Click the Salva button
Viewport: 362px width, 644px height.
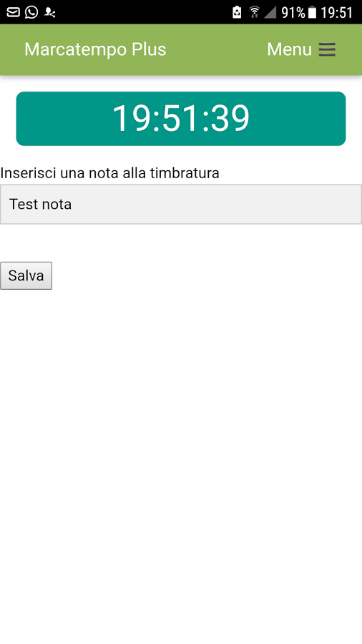pos(26,275)
